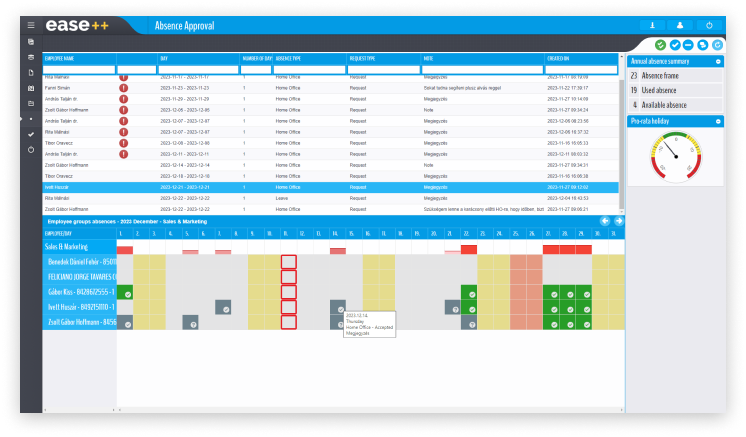Click the green approve-all check icon

[660, 45]
